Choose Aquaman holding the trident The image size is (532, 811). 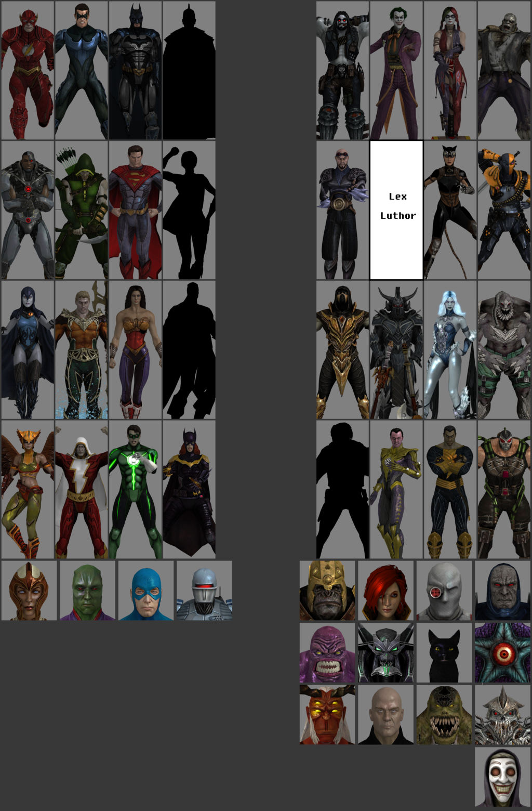click(x=82, y=350)
